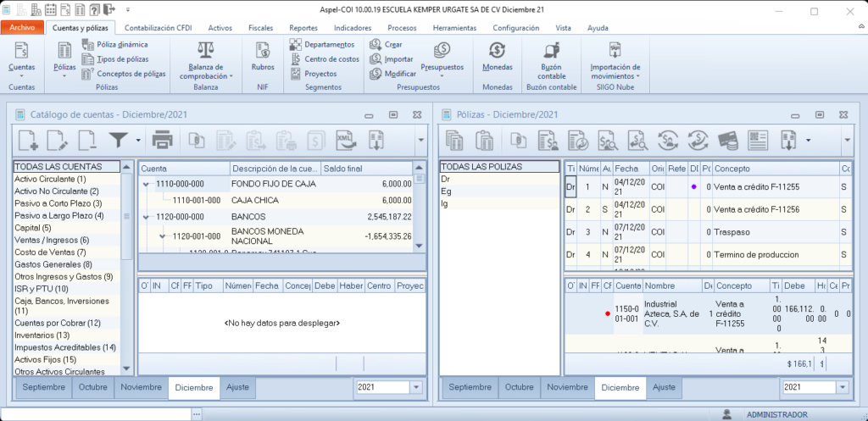Open the filter funnel in account catalog

click(119, 140)
